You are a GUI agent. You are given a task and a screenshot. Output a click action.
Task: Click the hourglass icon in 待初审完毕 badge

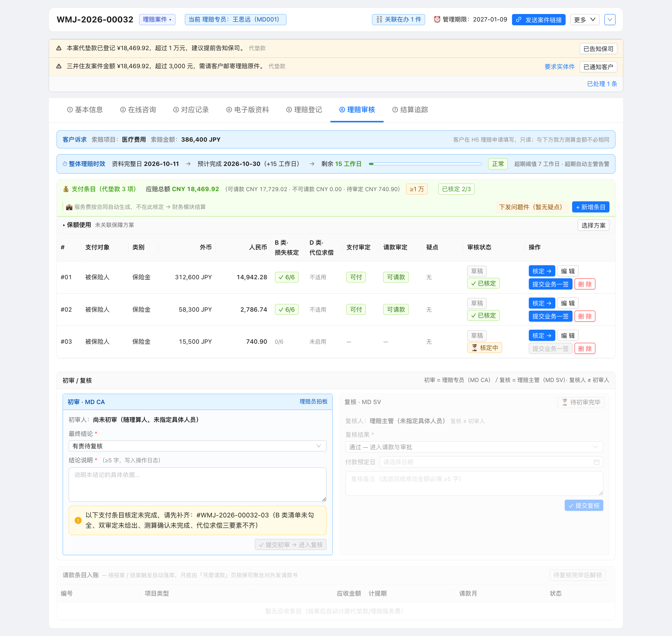tap(565, 403)
